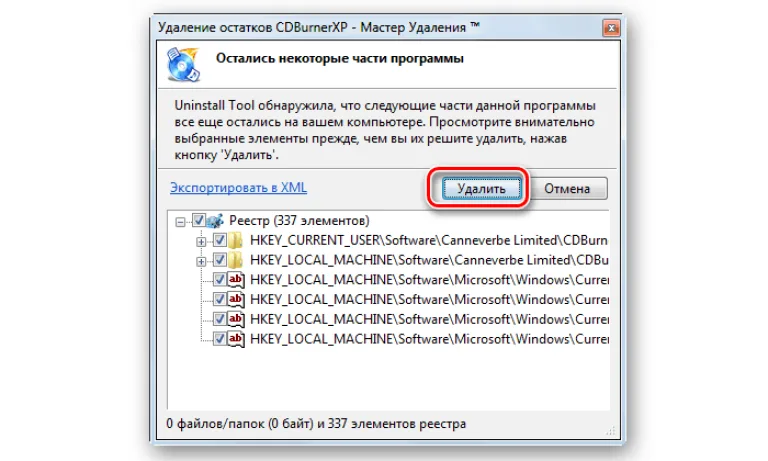Open the Экспортировать в XML link

(x=239, y=188)
